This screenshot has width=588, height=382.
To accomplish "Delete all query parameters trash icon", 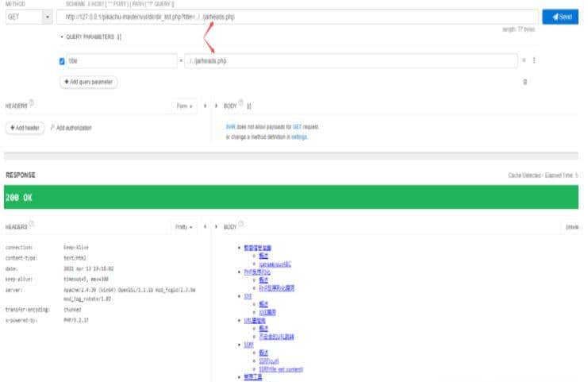I will point(525,82).
